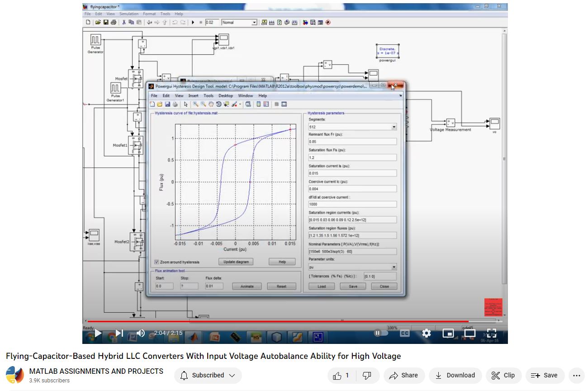Screen dimensions: 588x391
Task: Enable theater mode view
Action: 470,333
